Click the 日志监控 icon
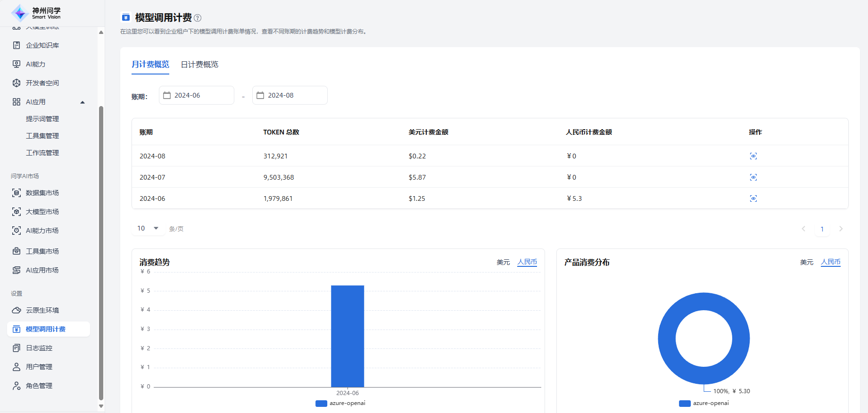868x413 pixels. [17, 348]
